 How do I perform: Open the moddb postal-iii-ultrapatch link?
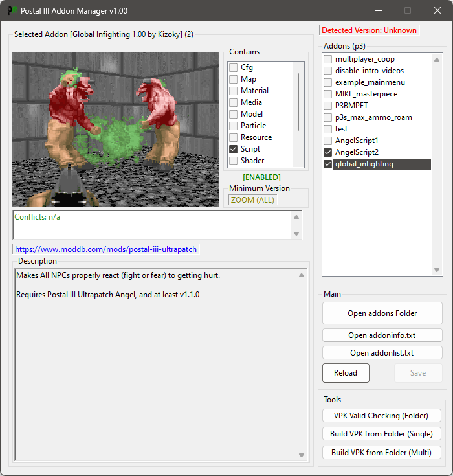[x=105, y=249]
